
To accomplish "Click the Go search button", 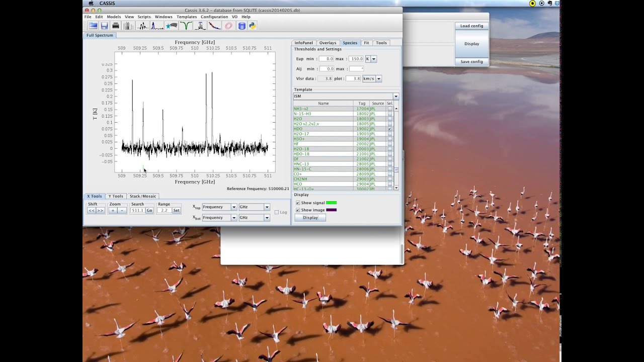I will point(149,211).
